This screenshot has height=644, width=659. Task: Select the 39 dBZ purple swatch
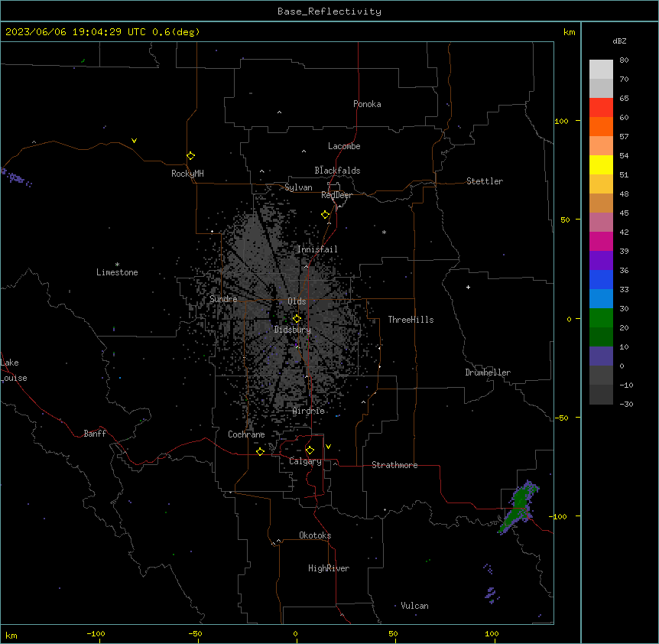(601, 260)
